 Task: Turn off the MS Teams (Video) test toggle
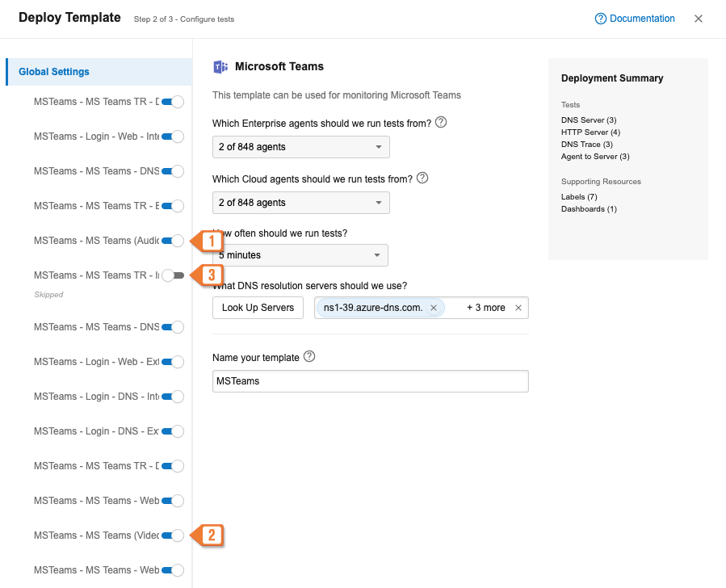[173, 535]
